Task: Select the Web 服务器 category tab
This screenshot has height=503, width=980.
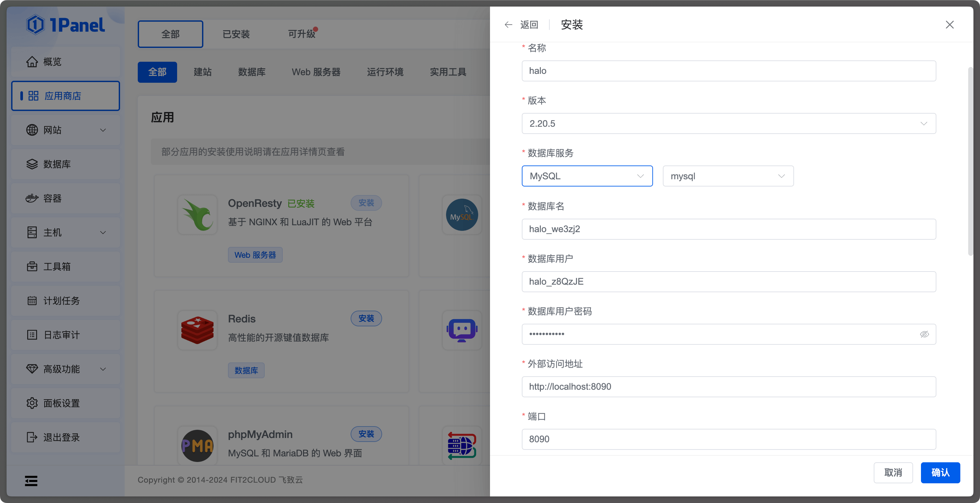Action: click(x=316, y=72)
